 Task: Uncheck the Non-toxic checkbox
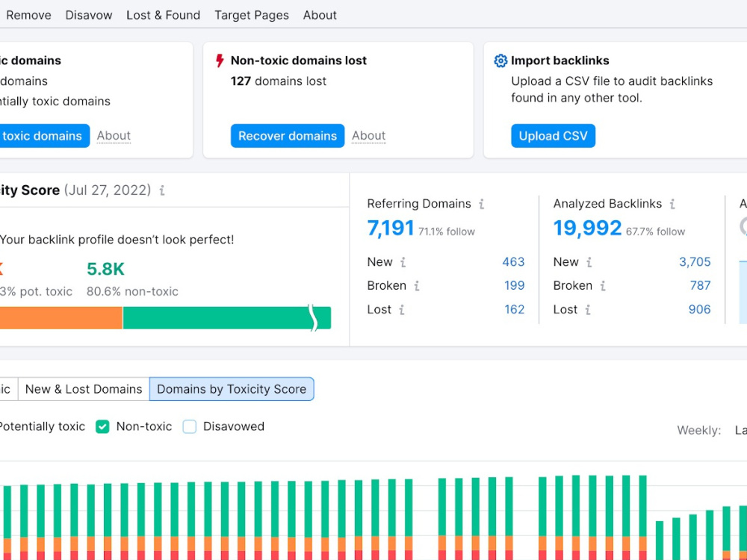pyautogui.click(x=102, y=426)
